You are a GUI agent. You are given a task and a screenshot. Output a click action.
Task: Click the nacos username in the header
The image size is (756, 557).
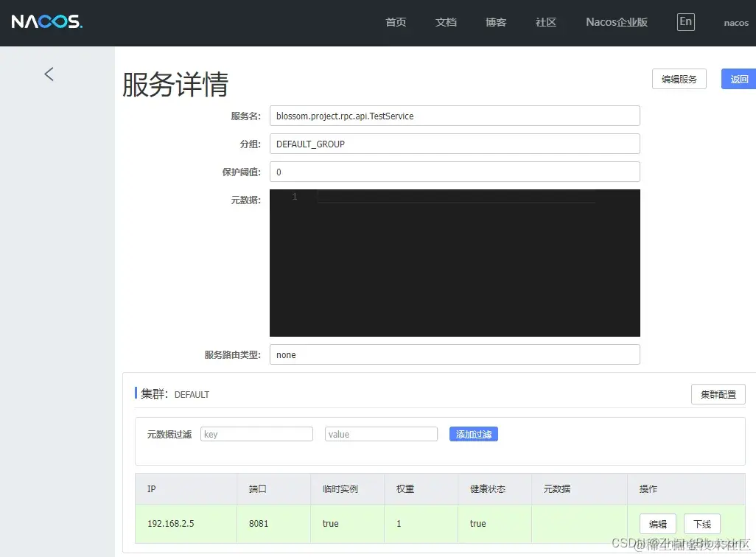tap(735, 22)
